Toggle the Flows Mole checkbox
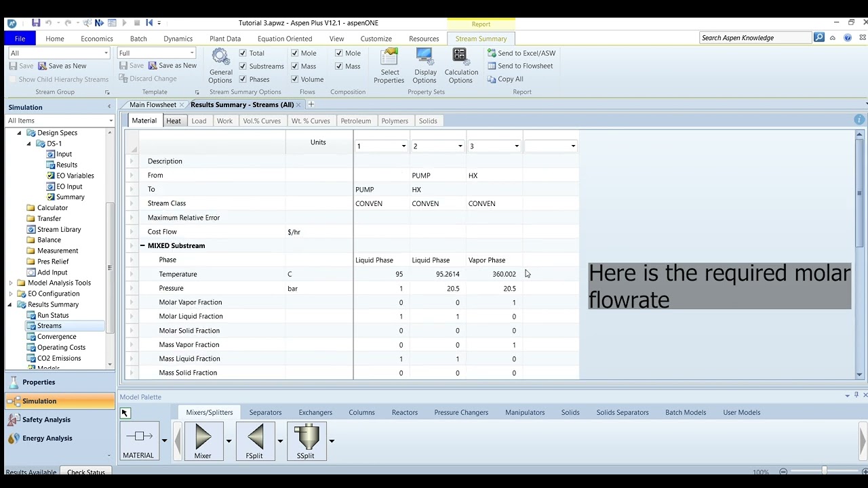This screenshot has width=868, height=488. pyautogui.click(x=294, y=53)
